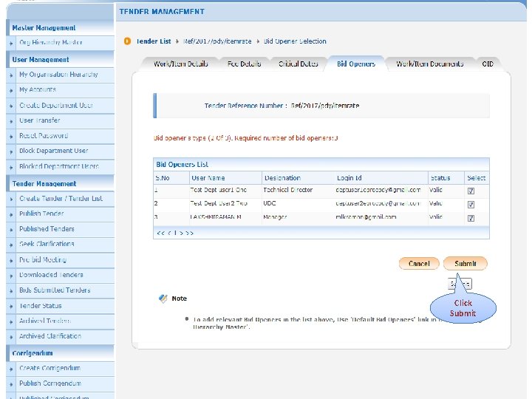532x399 pixels.
Task: Open the Work/Item Details tab
Action: tap(180, 64)
